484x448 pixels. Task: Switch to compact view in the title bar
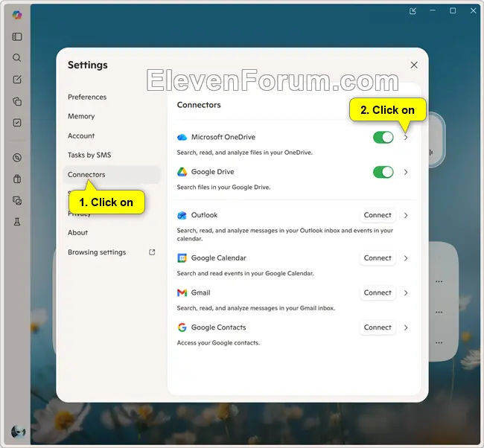tap(413, 11)
